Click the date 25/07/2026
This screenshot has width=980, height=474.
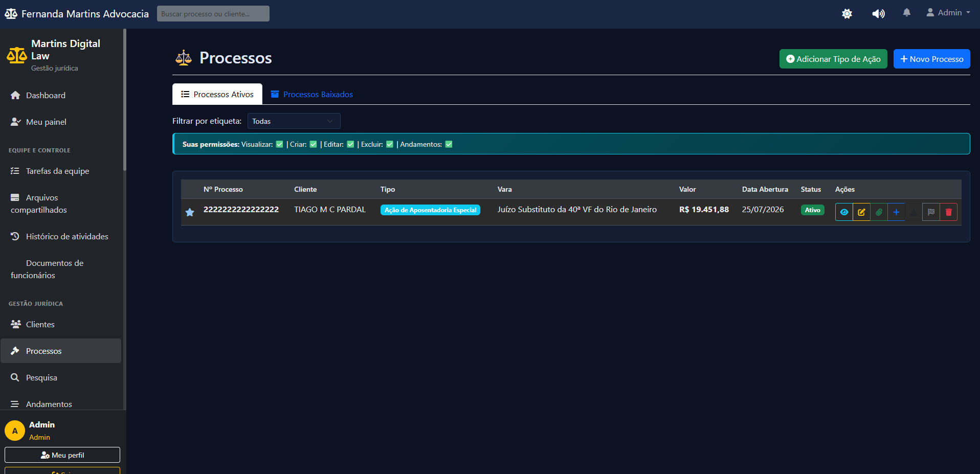click(x=763, y=209)
